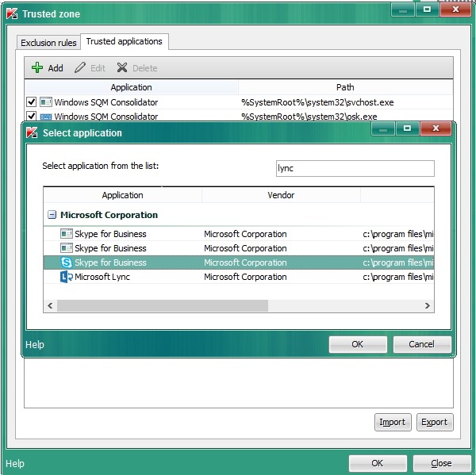The height and width of the screenshot is (475, 476).
Task: Click the Delete X icon
Action: click(x=122, y=68)
